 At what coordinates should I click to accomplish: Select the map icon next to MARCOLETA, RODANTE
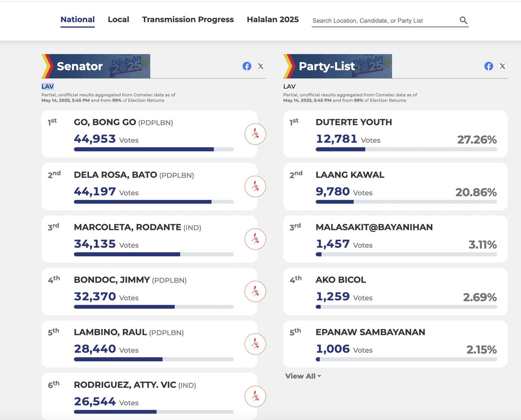[x=255, y=239]
